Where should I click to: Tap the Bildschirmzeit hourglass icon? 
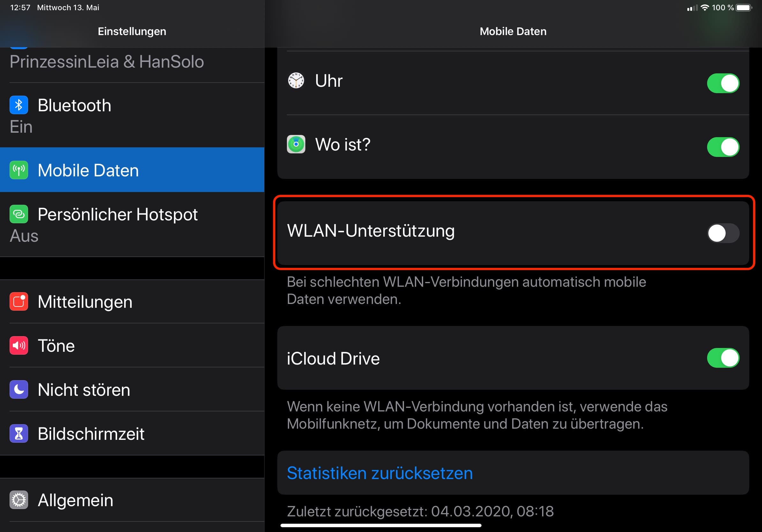(19, 433)
